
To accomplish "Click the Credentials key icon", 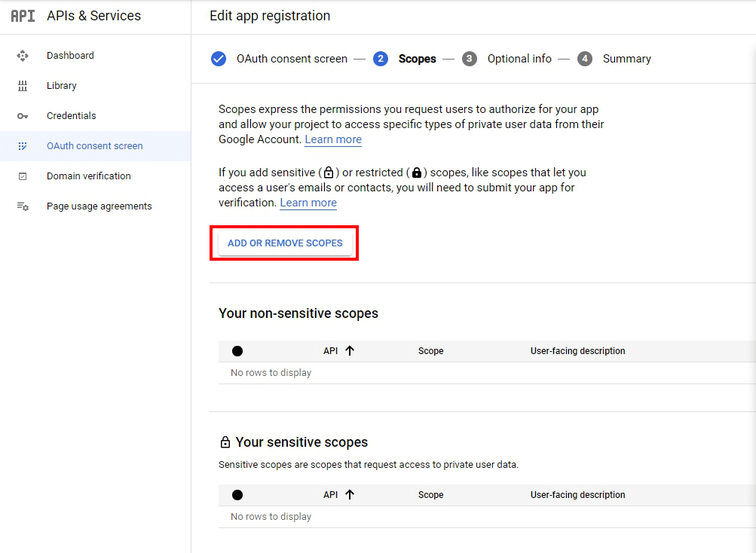I will [x=23, y=116].
